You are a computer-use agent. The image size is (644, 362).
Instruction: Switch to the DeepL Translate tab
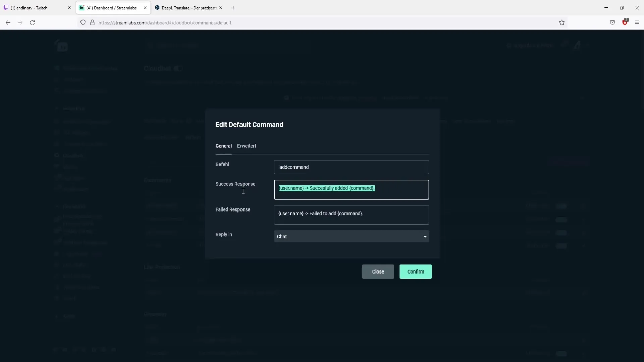pyautogui.click(x=189, y=8)
